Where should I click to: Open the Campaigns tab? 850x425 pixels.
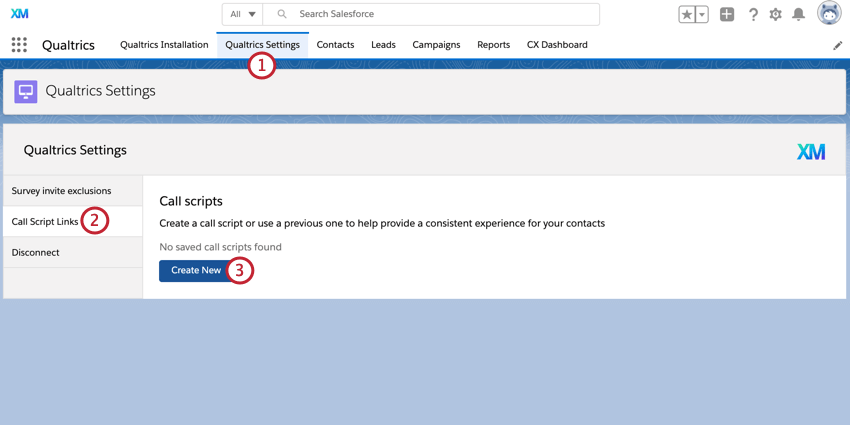coord(436,45)
